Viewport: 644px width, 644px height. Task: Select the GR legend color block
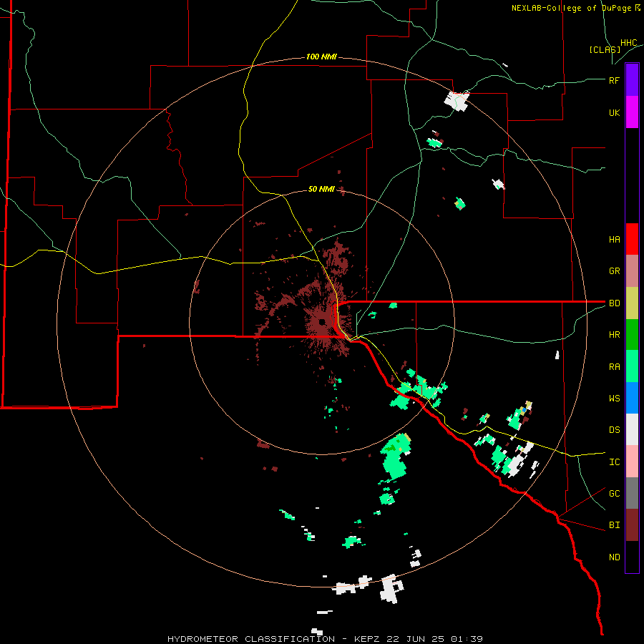(x=632, y=270)
